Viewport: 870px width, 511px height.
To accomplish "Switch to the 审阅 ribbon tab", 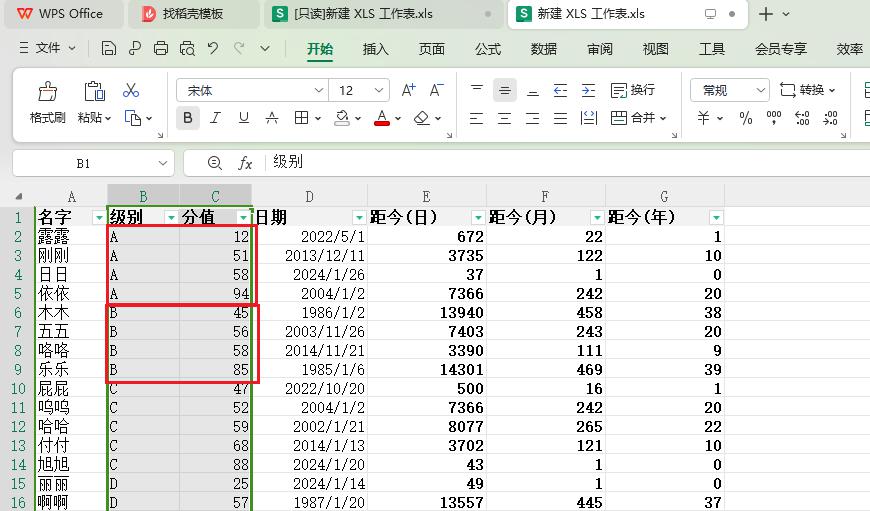I will (600, 49).
